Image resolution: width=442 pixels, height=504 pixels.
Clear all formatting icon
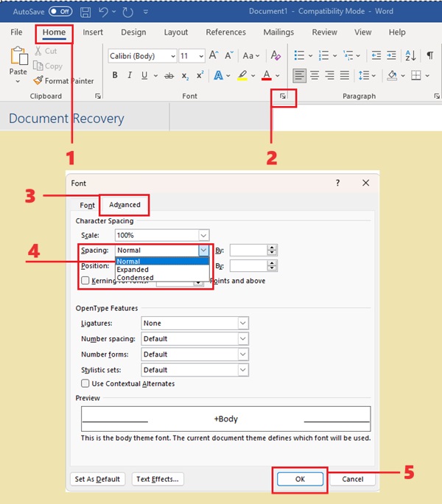(x=276, y=55)
